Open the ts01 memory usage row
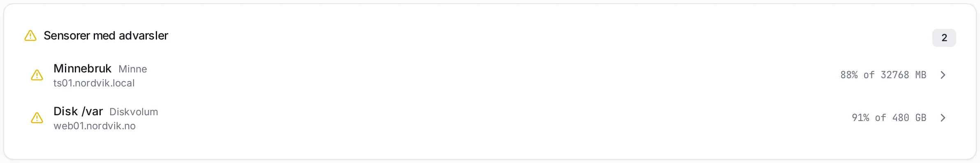Screen dimensions: 980x163 coord(490,75)
